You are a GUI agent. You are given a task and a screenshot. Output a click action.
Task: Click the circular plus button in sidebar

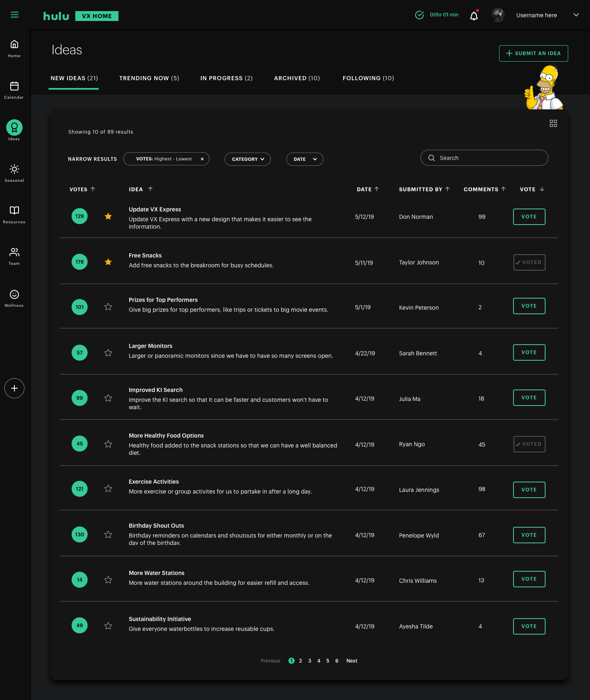(x=14, y=388)
